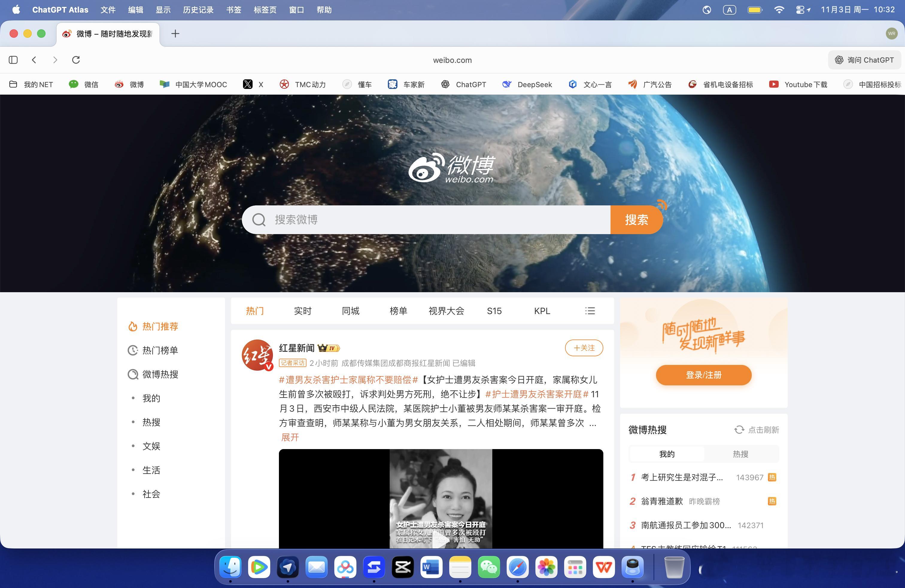The image size is (905, 588).
Task: Open a new tab with the plus icon
Action: [175, 34]
